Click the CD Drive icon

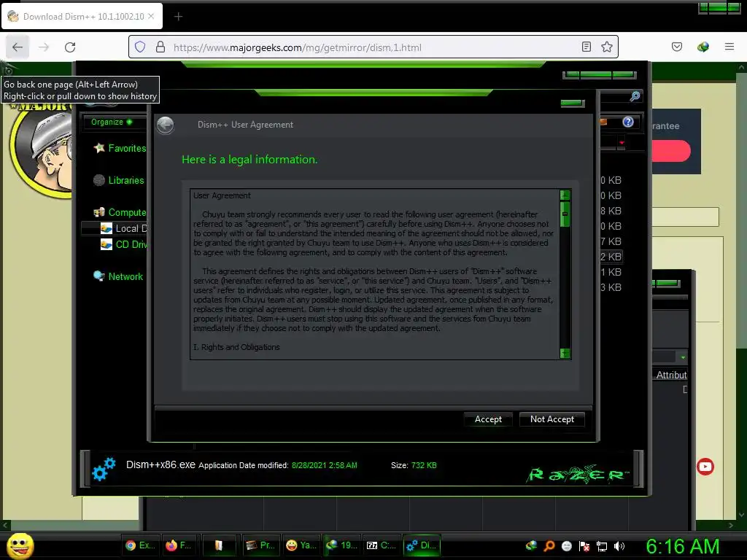point(107,244)
